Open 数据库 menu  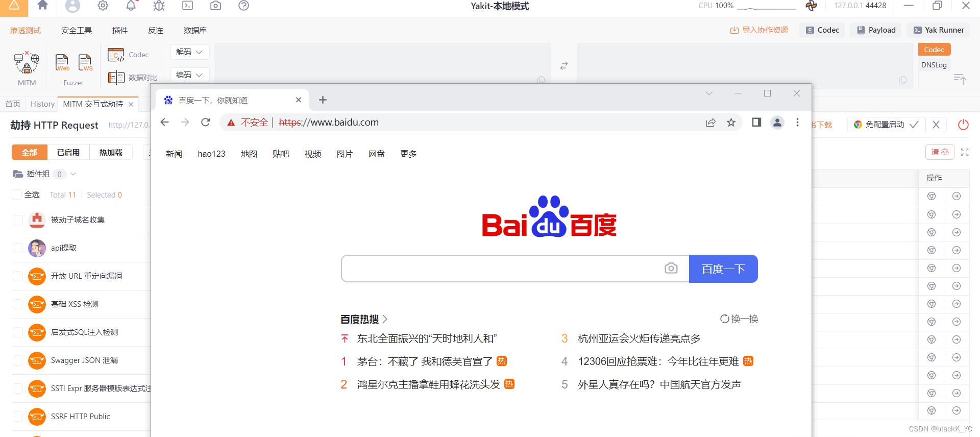click(x=195, y=31)
